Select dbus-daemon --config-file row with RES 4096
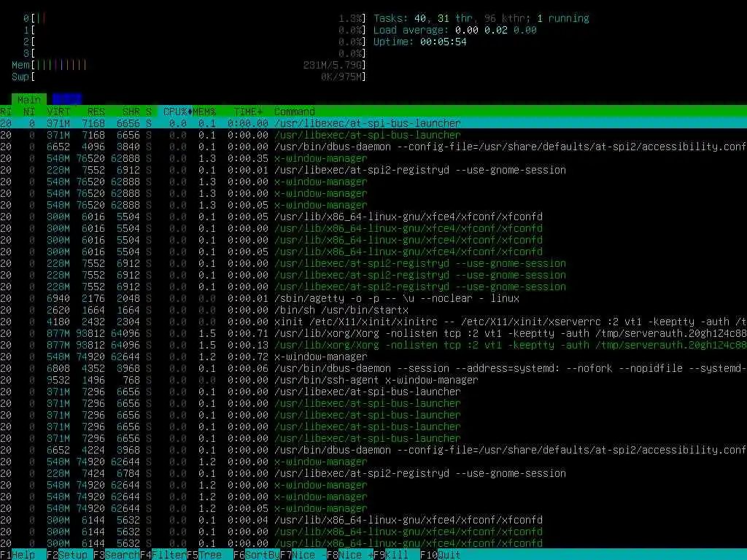The height and width of the screenshot is (560, 747). click(373, 147)
